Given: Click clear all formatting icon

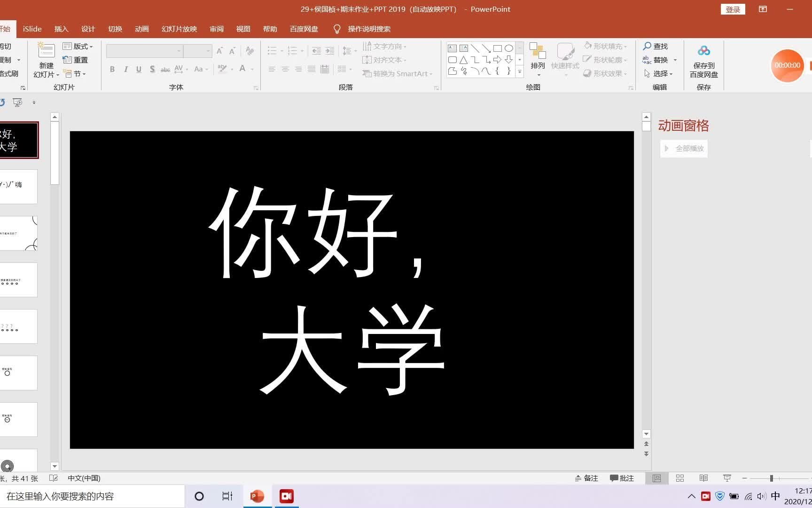Looking at the screenshot, I should click(x=250, y=51).
